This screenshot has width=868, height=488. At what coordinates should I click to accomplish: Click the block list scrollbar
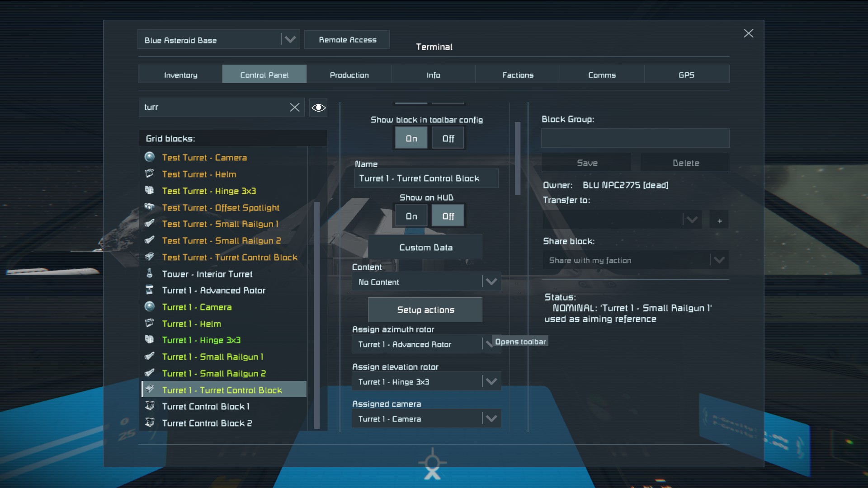point(317,314)
